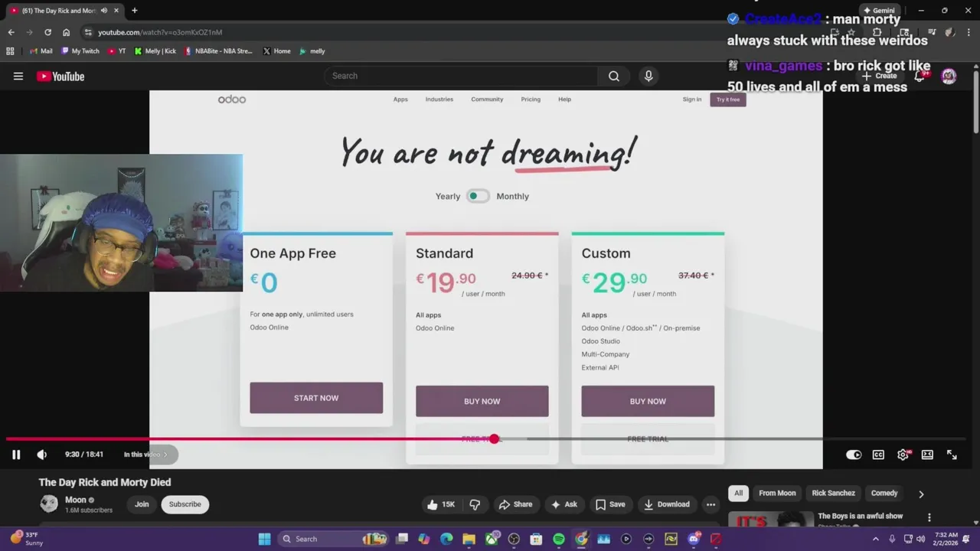
Task: Join the Moon channel membership
Action: point(142,504)
